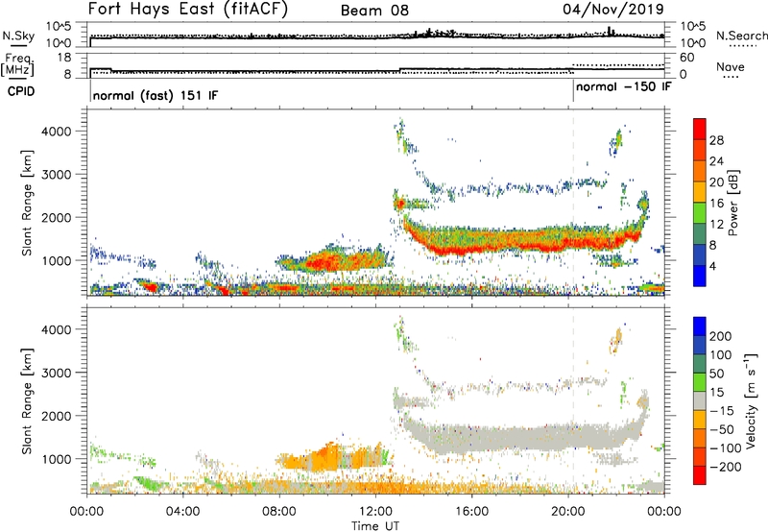Click the red bottom segment of the Velocity colorbar
The height and width of the screenshot is (532, 768).
tap(700, 475)
